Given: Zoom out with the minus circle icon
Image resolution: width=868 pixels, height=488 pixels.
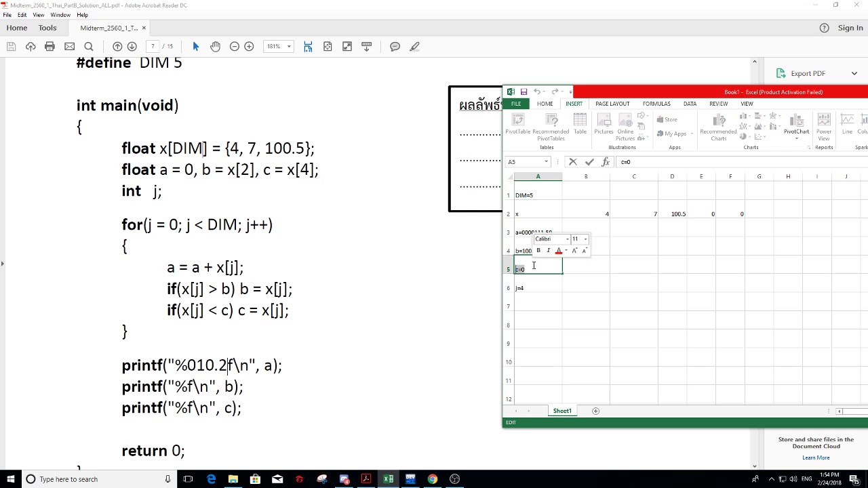Looking at the screenshot, I should pyautogui.click(x=235, y=46).
